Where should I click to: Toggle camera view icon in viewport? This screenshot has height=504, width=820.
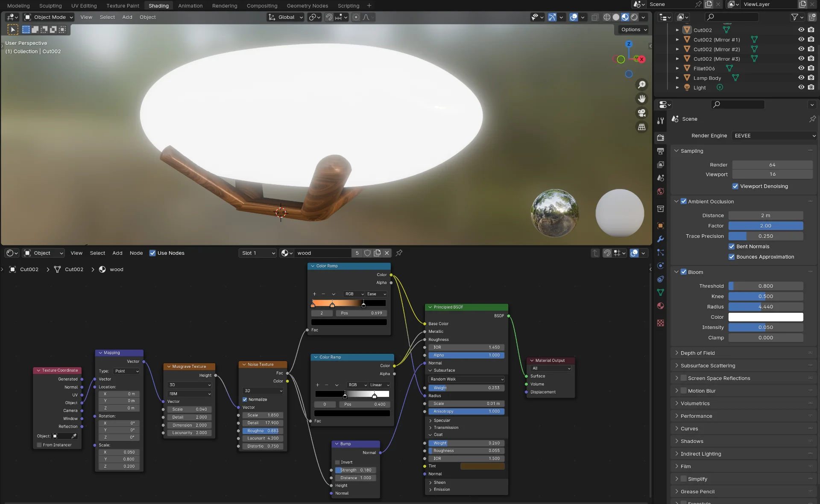(641, 113)
